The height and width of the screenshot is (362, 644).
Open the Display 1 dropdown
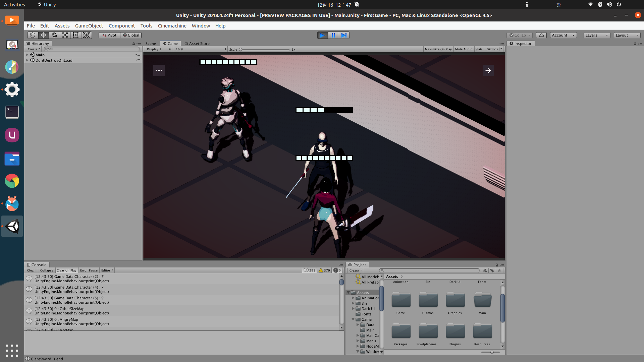coord(159,49)
